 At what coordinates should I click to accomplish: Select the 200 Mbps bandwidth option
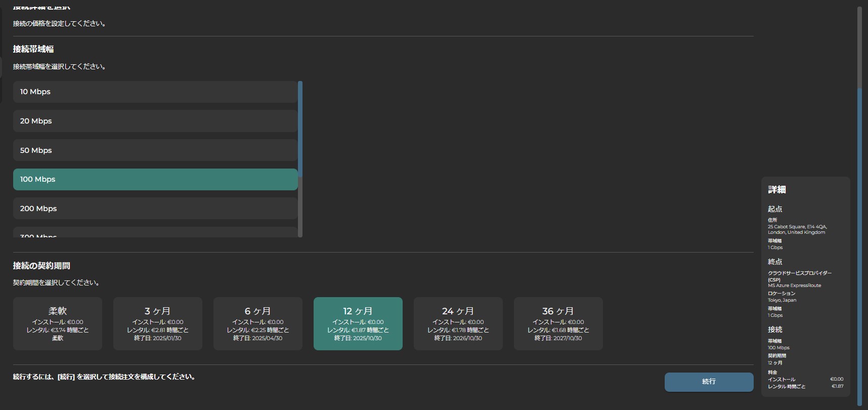[x=155, y=209]
